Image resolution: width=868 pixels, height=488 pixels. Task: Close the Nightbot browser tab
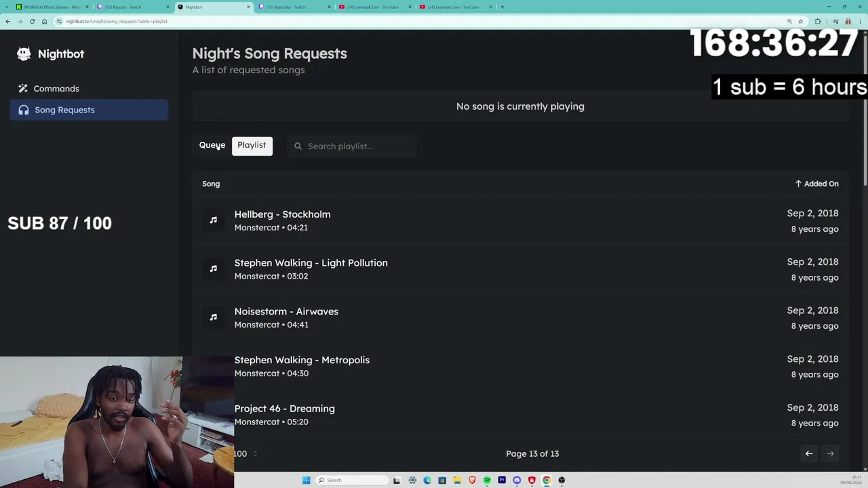click(x=248, y=7)
